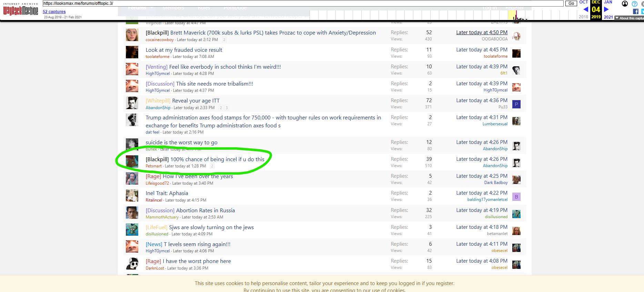Open cocainecowboy's avatar on Brett Maverick thread
644x292 pixels.
pos(132,36)
